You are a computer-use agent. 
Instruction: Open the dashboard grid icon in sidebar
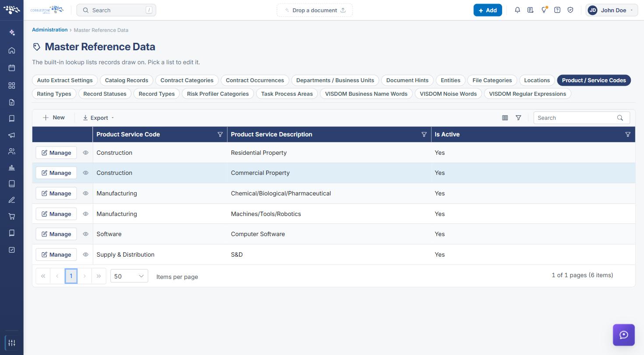click(x=12, y=85)
